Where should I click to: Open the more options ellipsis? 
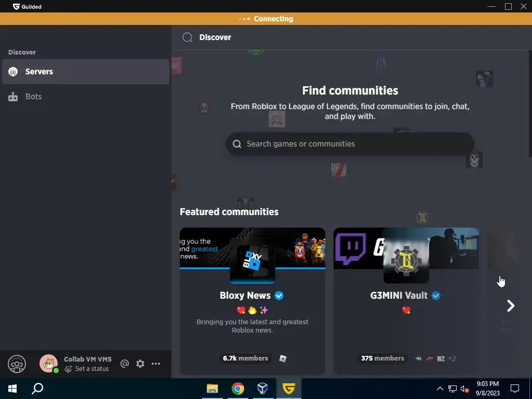click(156, 364)
